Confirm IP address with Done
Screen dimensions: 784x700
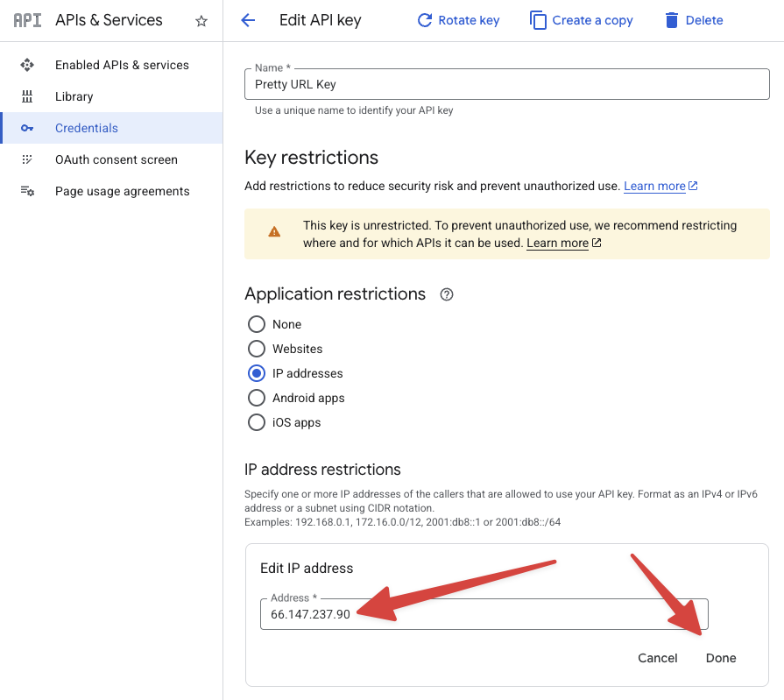(721, 658)
